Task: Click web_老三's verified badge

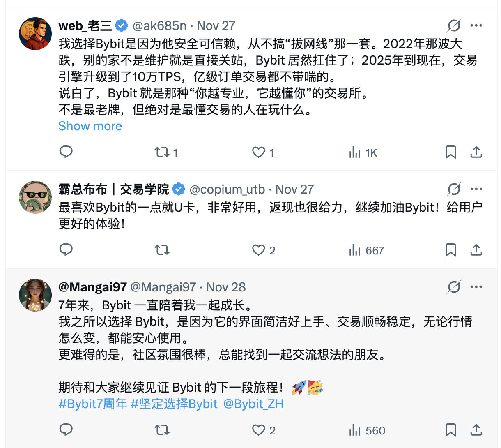Action: pos(120,25)
